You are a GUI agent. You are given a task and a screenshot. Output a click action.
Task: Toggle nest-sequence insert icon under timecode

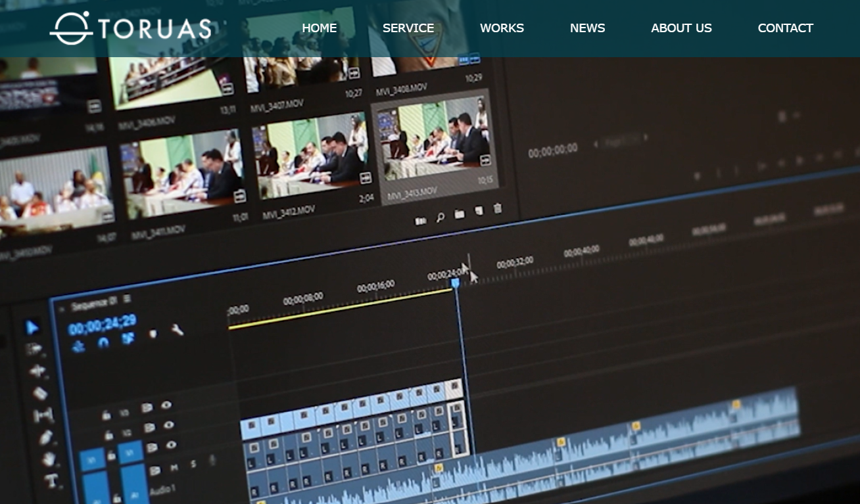point(78,346)
